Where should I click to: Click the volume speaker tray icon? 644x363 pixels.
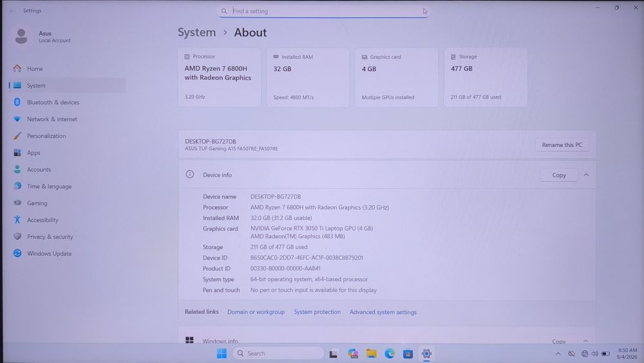pyautogui.click(x=594, y=353)
